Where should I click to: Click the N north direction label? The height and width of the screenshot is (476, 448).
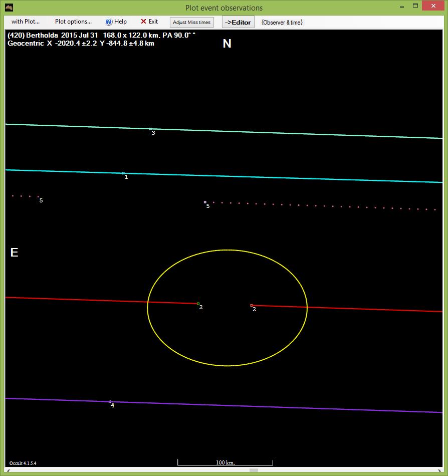coord(227,44)
